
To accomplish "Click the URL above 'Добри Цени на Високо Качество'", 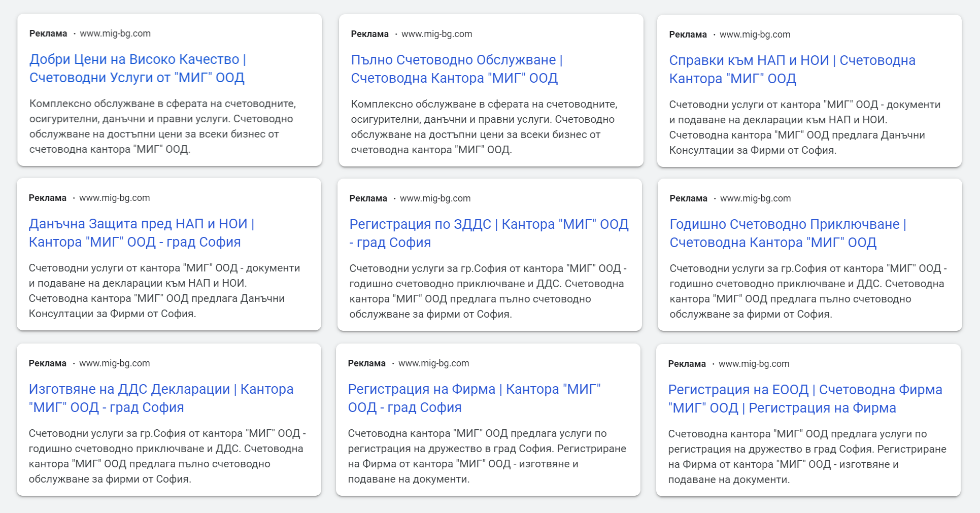I will (115, 33).
